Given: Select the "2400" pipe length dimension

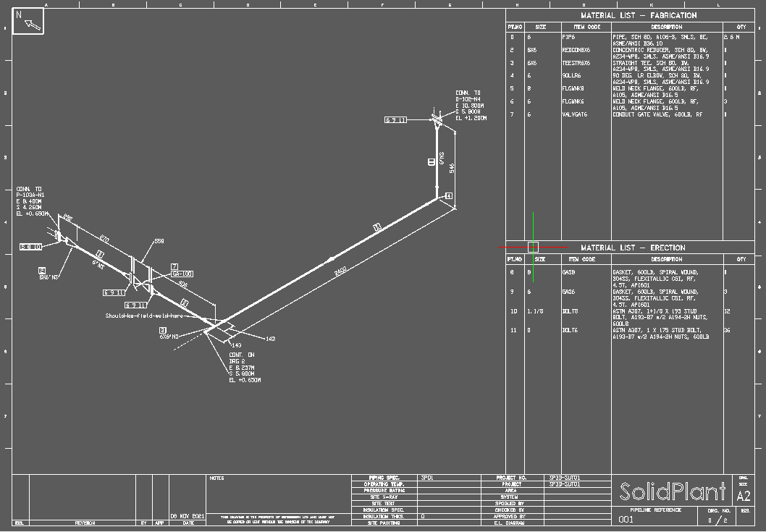Looking at the screenshot, I should [x=340, y=271].
